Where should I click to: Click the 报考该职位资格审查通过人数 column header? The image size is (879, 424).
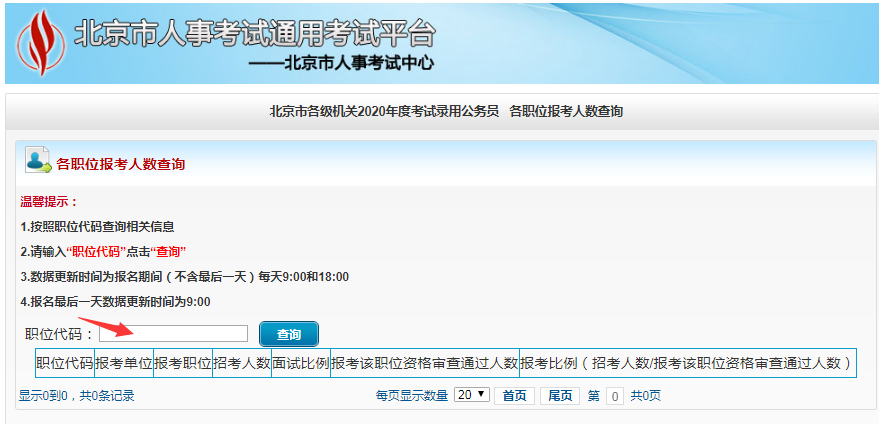coord(424,363)
